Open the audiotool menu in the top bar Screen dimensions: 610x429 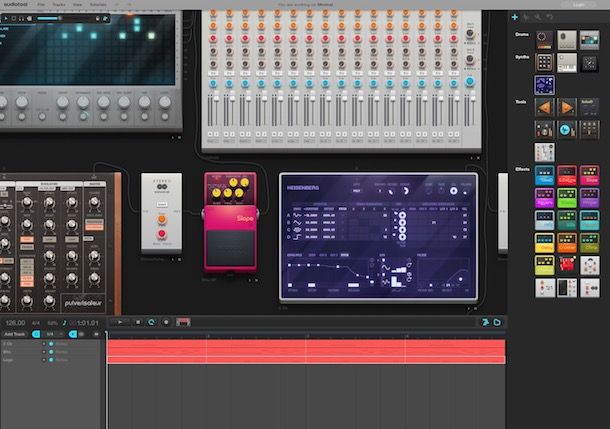[x=16, y=4]
